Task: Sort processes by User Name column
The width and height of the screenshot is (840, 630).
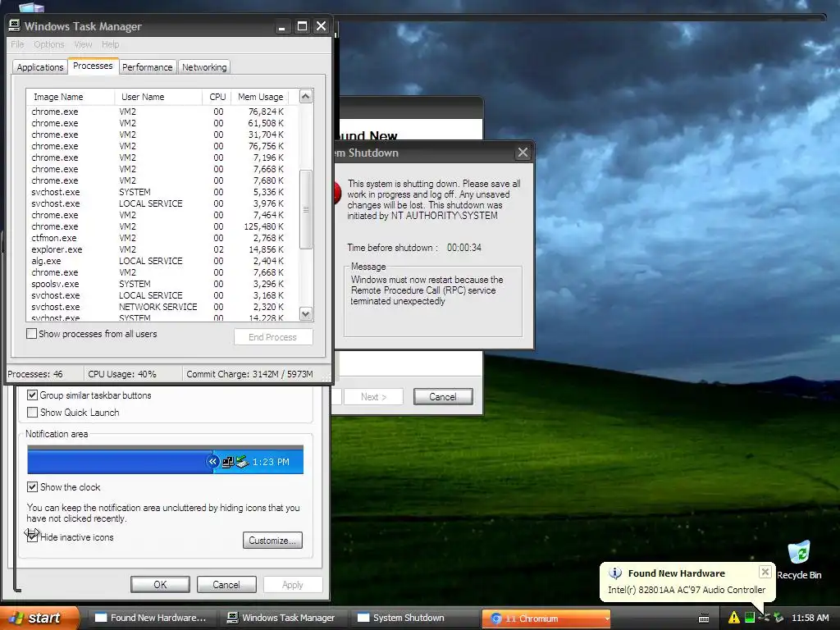Action: [x=158, y=97]
